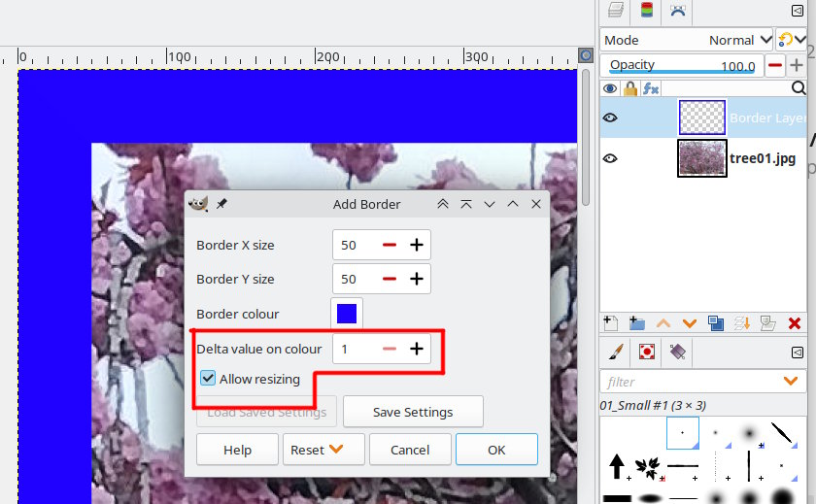Image resolution: width=816 pixels, height=504 pixels.
Task: Open the brushes dock tab configuration menu
Action: [x=798, y=353]
